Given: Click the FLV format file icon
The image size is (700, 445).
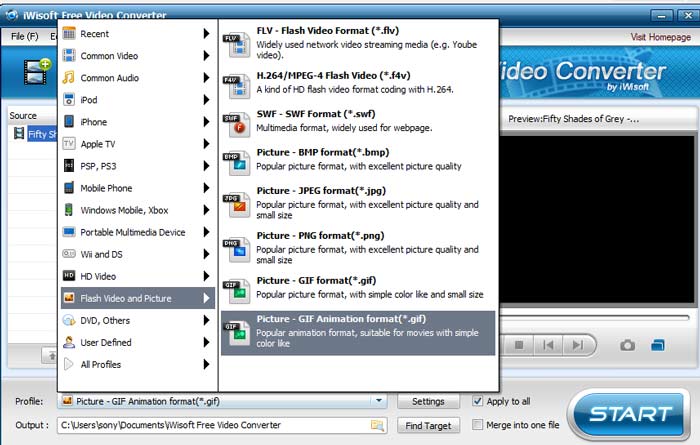Looking at the screenshot, I should (x=236, y=45).
